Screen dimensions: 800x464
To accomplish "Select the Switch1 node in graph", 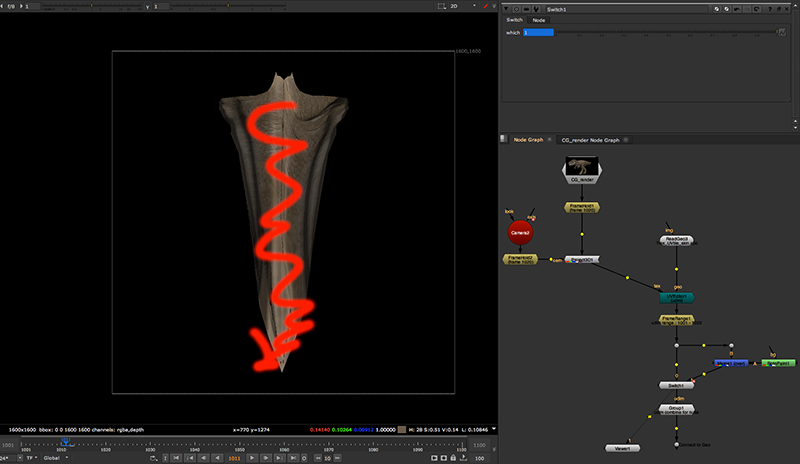I will coord(676,384).
